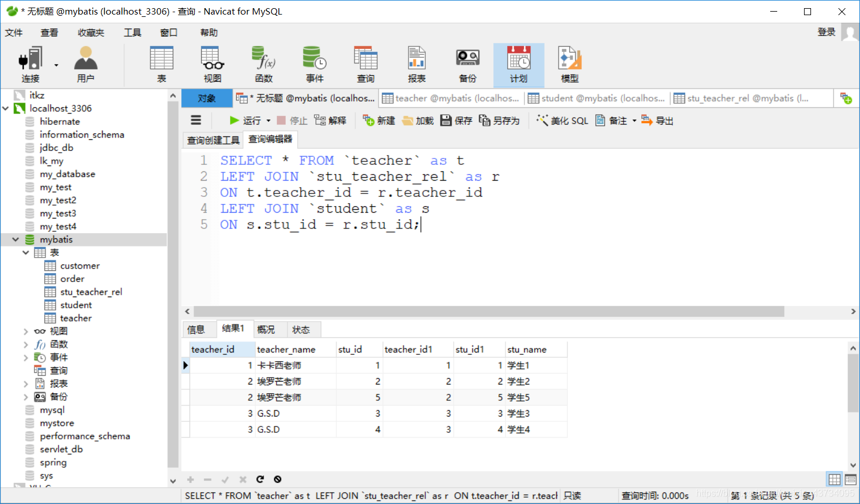Screen dimensions: 860x504
Task: Click the teacher_name column header
Action: pos(295,349)
